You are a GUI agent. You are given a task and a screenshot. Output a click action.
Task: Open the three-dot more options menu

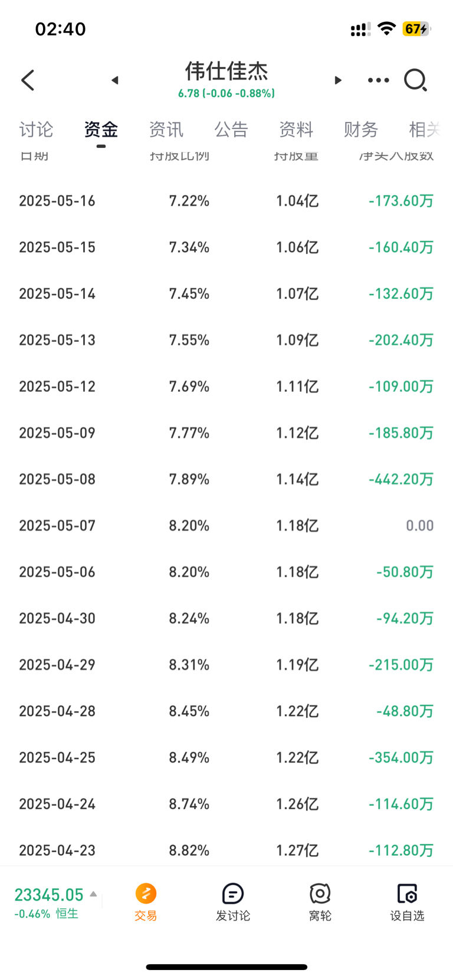(378, 80)
